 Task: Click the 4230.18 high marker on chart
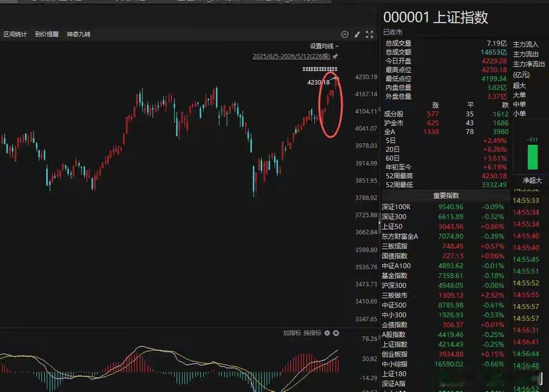click(318, 82)
